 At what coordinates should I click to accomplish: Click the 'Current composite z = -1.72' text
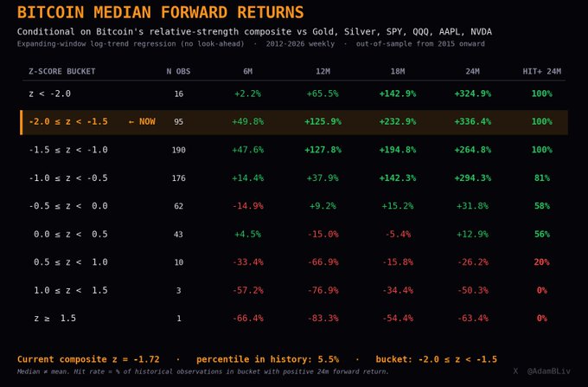[88, 359]
